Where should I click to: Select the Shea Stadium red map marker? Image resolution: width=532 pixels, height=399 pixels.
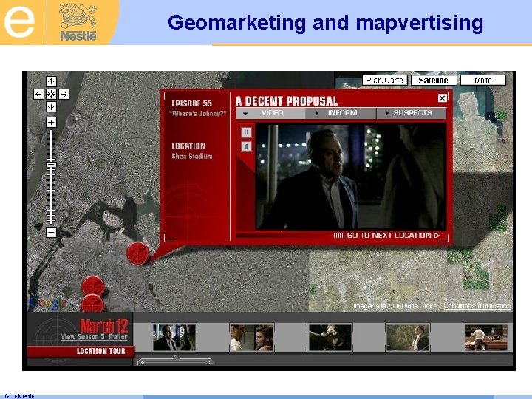coord(137,253)
